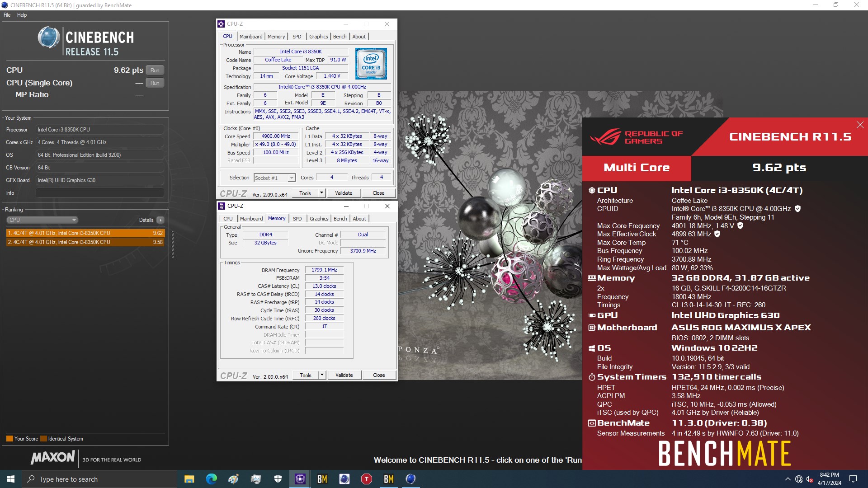Click Close button in upper CPU-Z window
This screenshot has width=868, height=488.
click(378, 193)
